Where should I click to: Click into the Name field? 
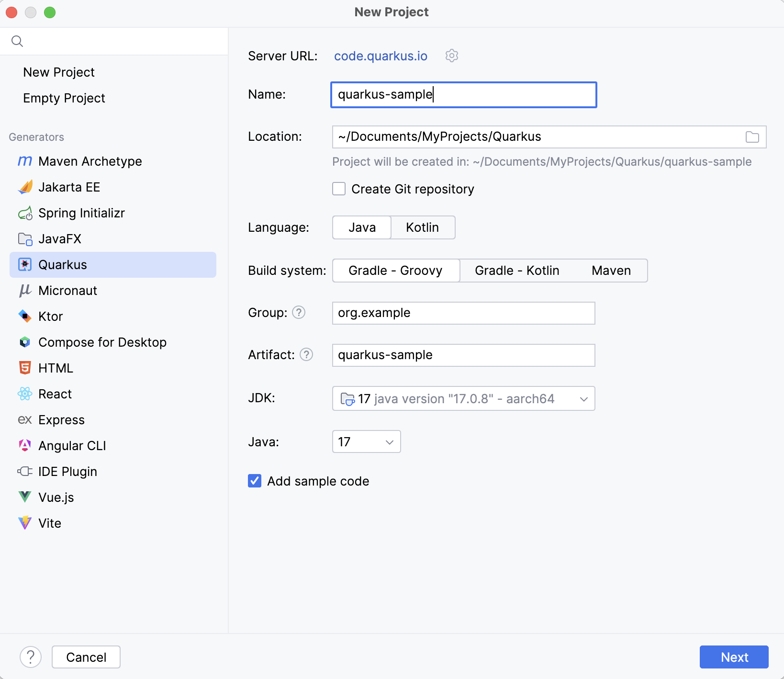pyautogui.click(x=463, y=95)
